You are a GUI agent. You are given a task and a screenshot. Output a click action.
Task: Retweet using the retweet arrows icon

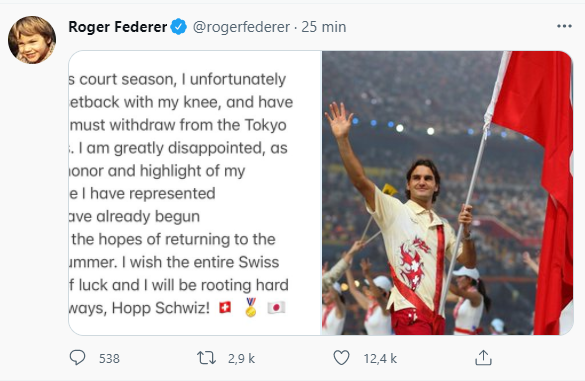pyautogui.click(x=206, y=358)
